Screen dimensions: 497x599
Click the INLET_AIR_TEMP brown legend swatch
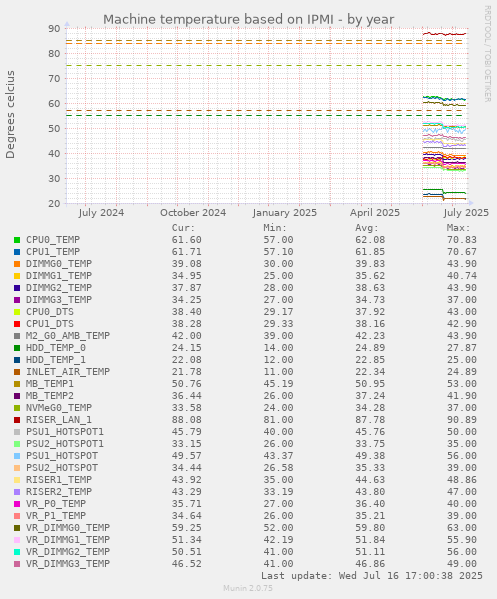pos(17,372)
